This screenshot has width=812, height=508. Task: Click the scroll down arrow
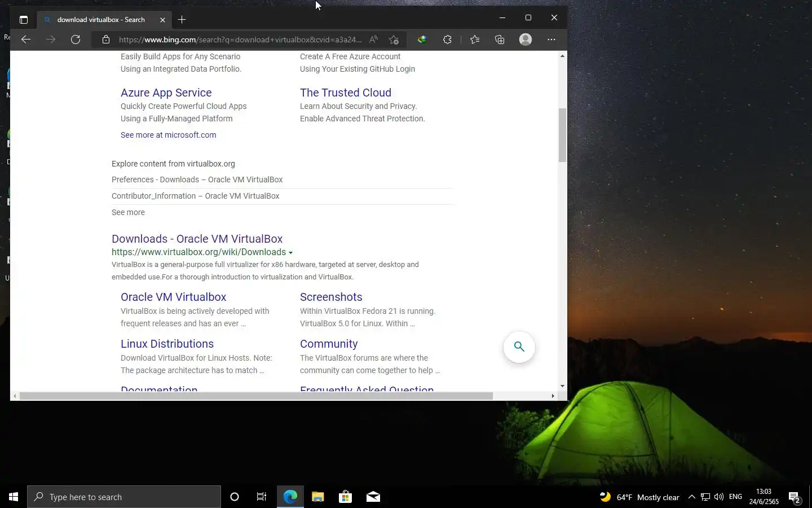coord(562,386)
